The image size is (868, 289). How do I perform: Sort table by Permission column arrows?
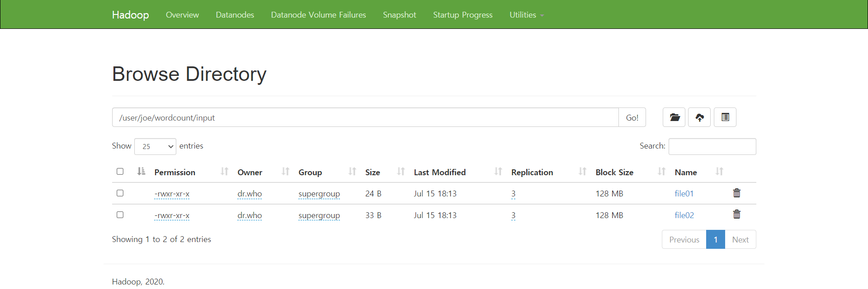point(224,172)
